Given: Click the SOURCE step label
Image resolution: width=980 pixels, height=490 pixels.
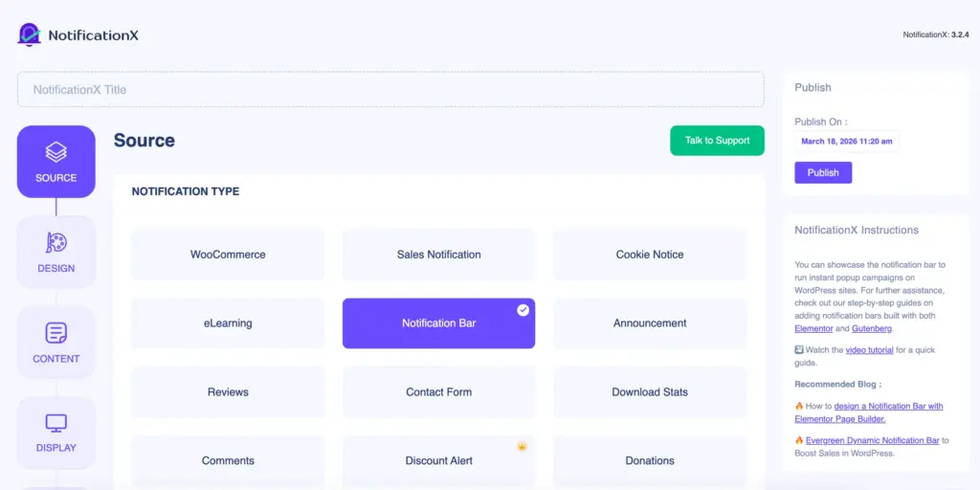Looking at the screenshot, I should tap(56, 178).
